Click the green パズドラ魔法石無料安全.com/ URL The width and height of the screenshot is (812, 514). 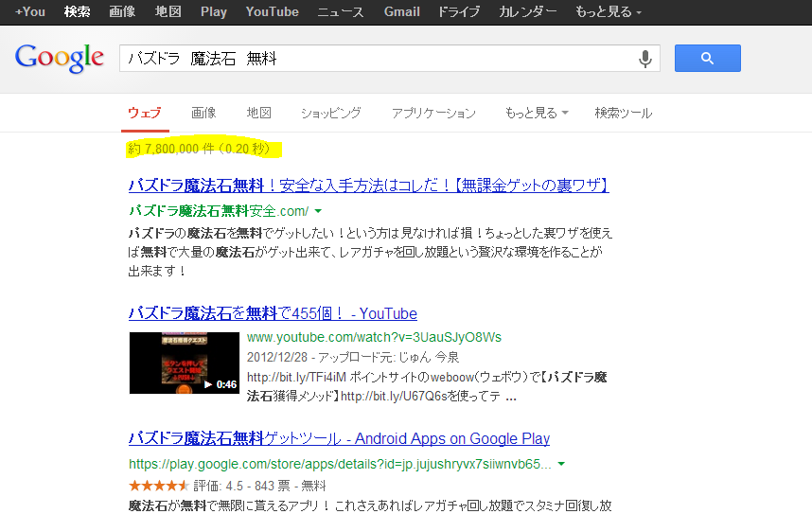219,211
